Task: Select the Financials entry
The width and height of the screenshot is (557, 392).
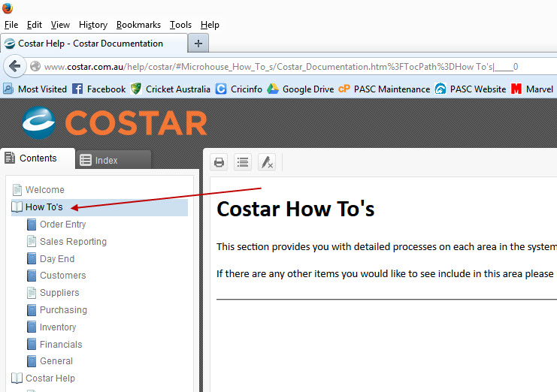Action: [61, 345]
